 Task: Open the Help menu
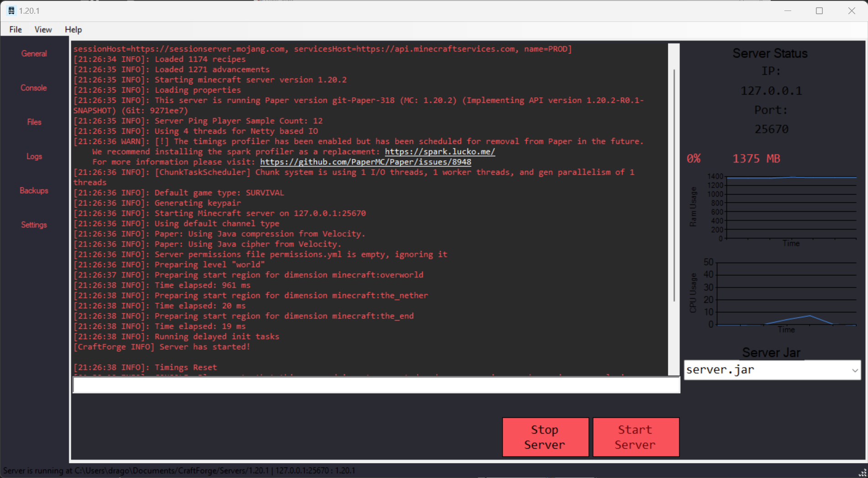tap(73, 30)
